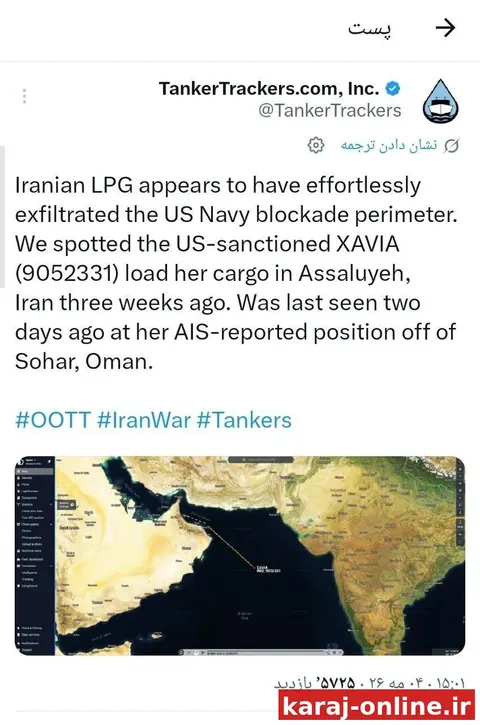Open the #OOTT hashtag
Viewport: 480px width, 725px height.
[53, 420]
